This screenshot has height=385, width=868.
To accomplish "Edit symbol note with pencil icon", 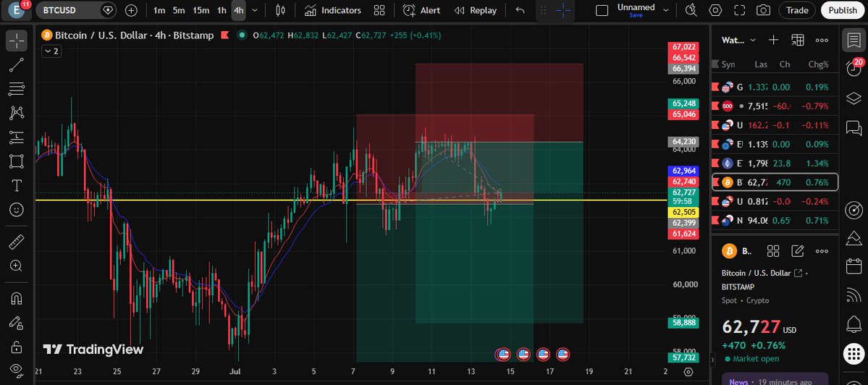I will 798,251.
